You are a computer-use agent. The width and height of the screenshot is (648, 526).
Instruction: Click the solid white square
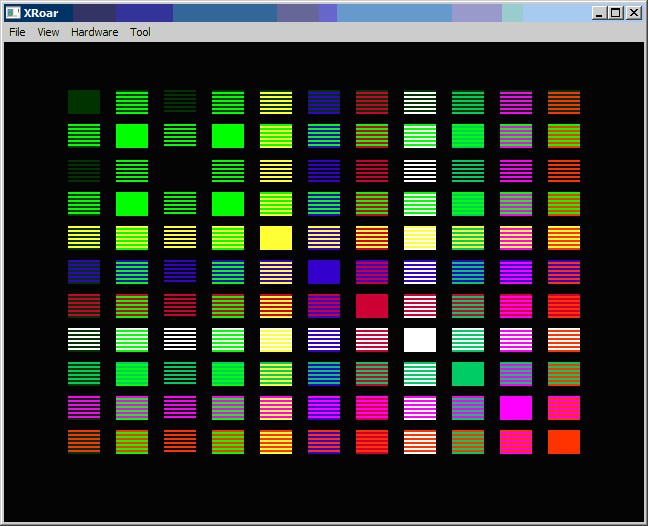420,340
